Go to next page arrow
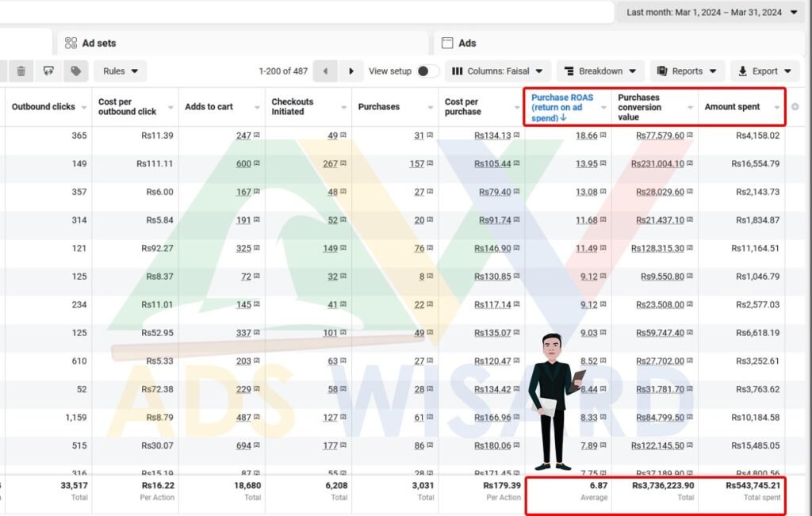 tap(350, 71)
